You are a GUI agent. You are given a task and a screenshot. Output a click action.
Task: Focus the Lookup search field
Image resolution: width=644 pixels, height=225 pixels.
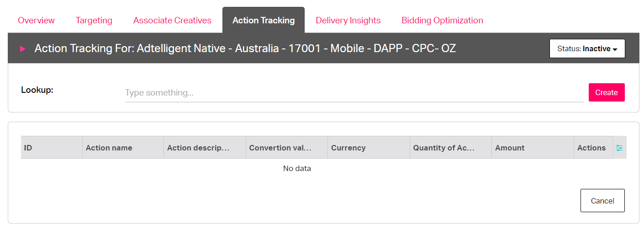[354, 93]
